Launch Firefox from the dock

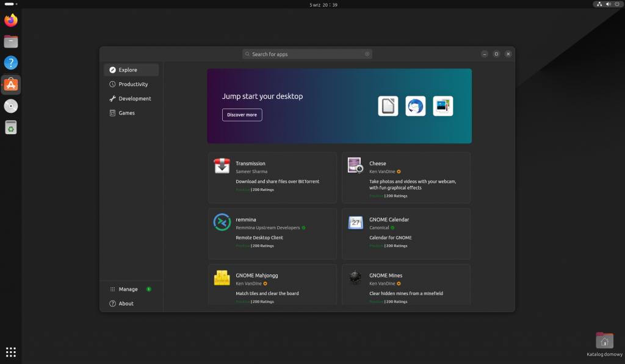[x=10, y=20]
